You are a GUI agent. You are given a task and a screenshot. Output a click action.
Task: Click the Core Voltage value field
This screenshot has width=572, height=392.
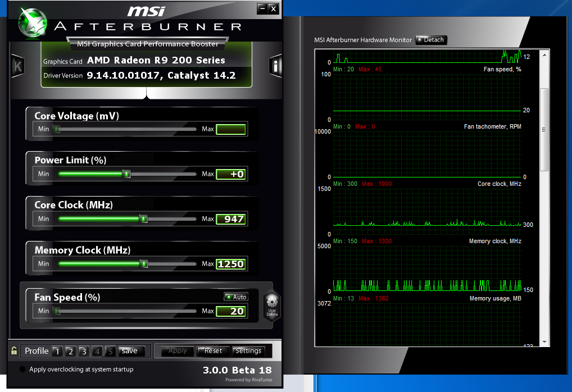[231, 129]
